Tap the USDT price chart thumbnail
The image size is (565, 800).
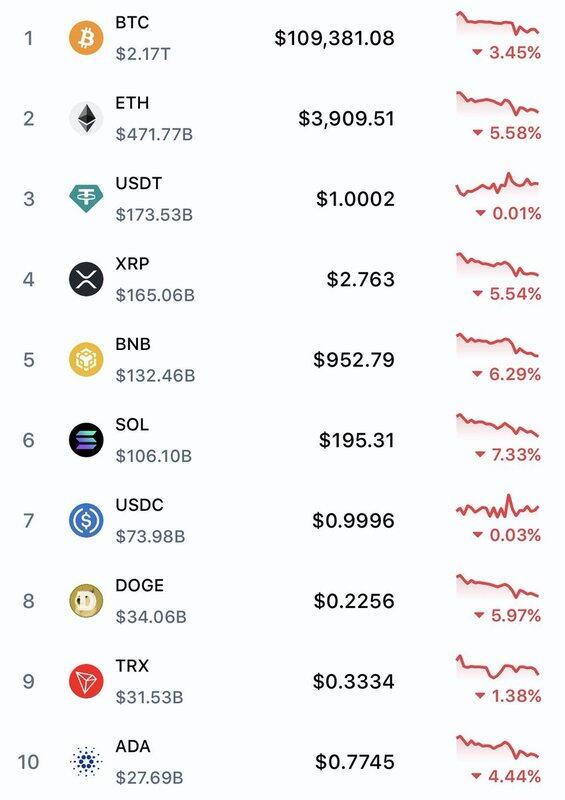click(497, 185)
